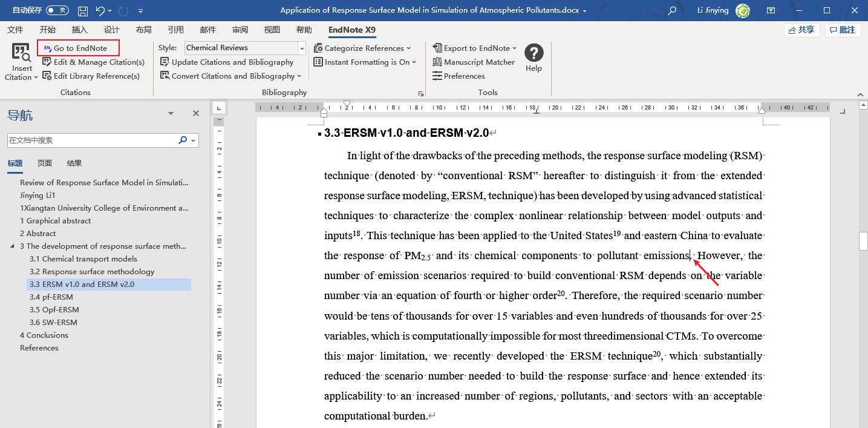This screenshot has width=868, height=428.
Task: Launch Manuscript Matcher
Action: point(474,62)
